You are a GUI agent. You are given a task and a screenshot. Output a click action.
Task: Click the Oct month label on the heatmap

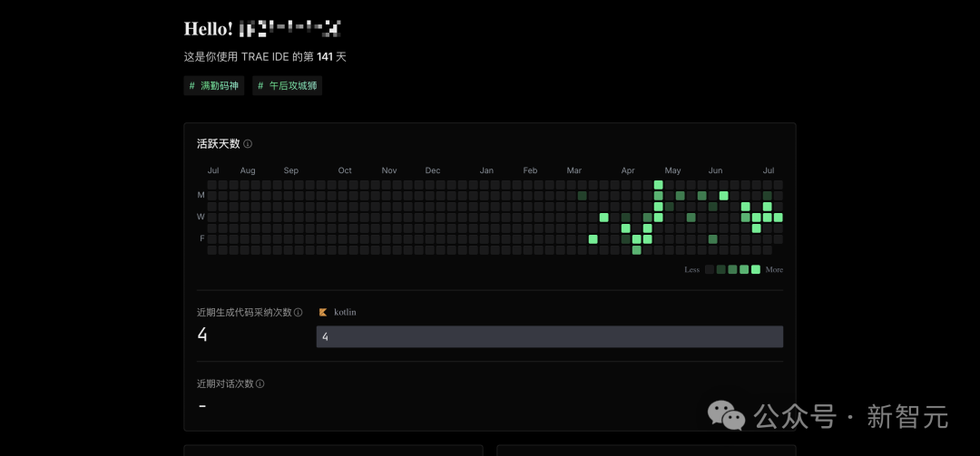[x=345, y=170]
